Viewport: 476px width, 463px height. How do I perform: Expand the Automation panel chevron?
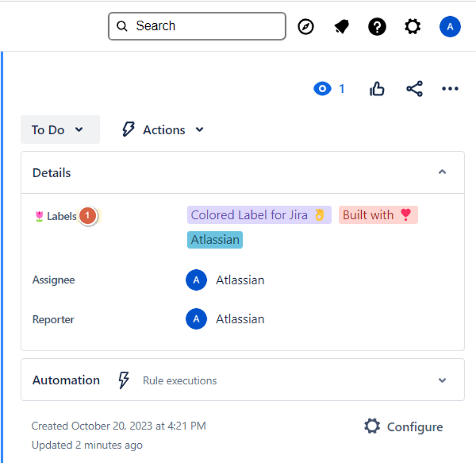click(442, 380)
